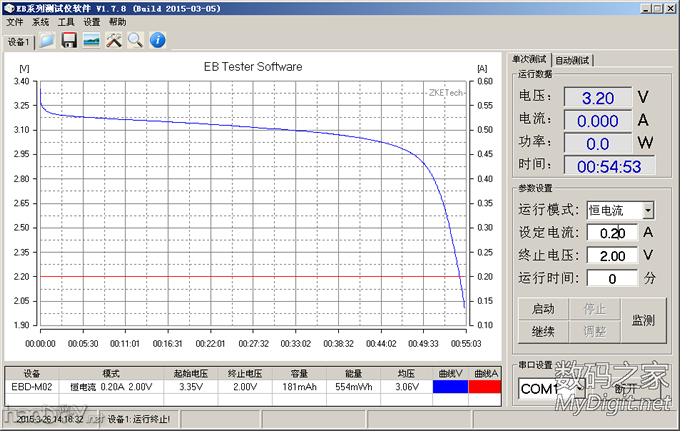The width and height of the screenshot is (680, 431).
Task: Click the magnifier zoom icon
Action: click(134, 40)
